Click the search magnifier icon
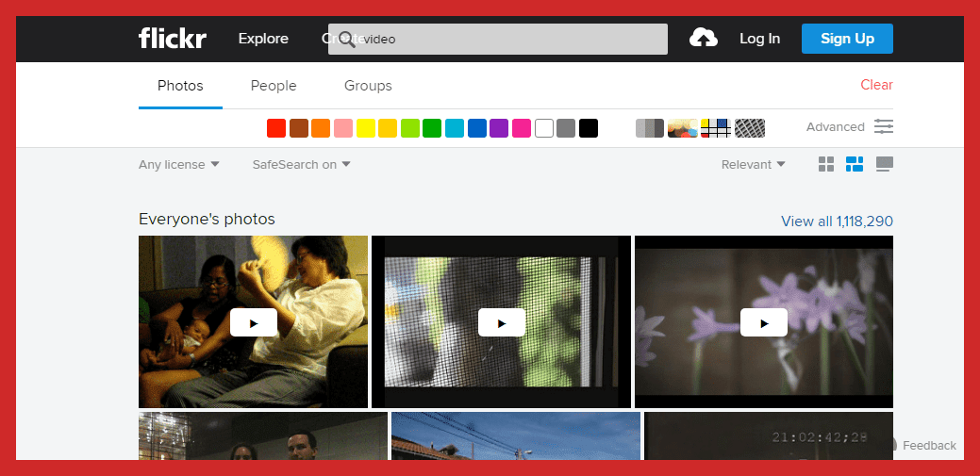This screenshot has height=476, width=980. click(347, 39)
